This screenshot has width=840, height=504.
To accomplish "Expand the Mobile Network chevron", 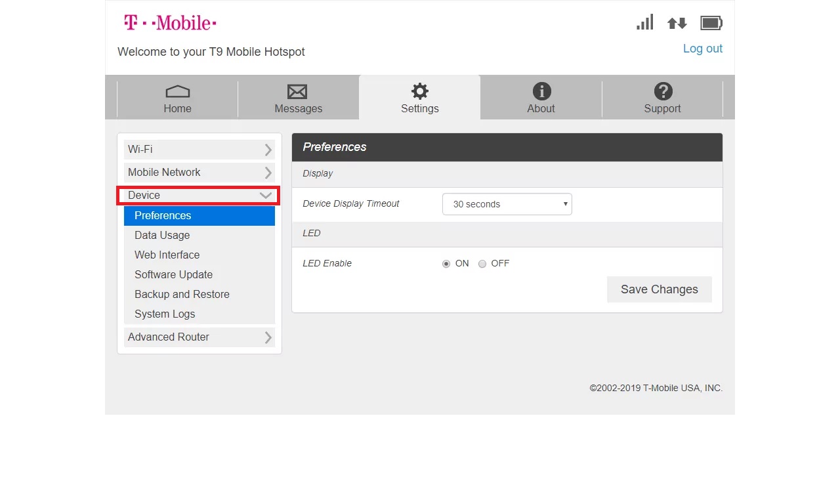I will tap(268, 173).
